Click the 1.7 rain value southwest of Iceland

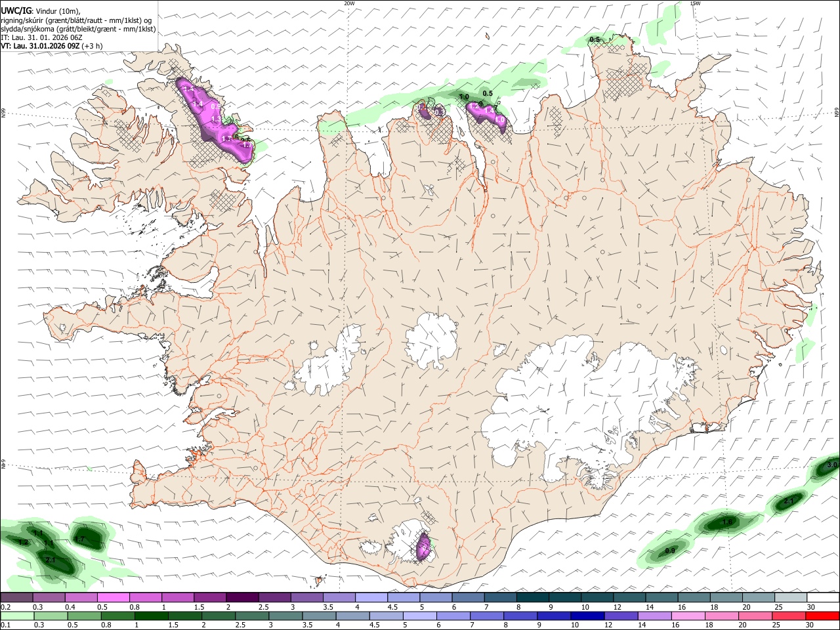tap(79, 539)
